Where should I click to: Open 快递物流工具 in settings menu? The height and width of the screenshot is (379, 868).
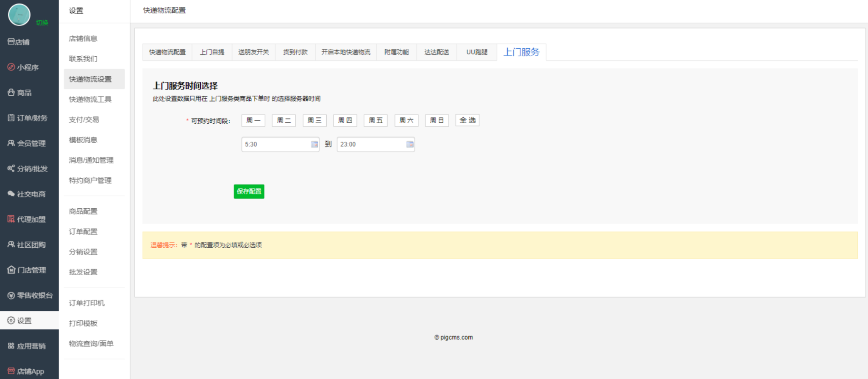click(90, 100)
